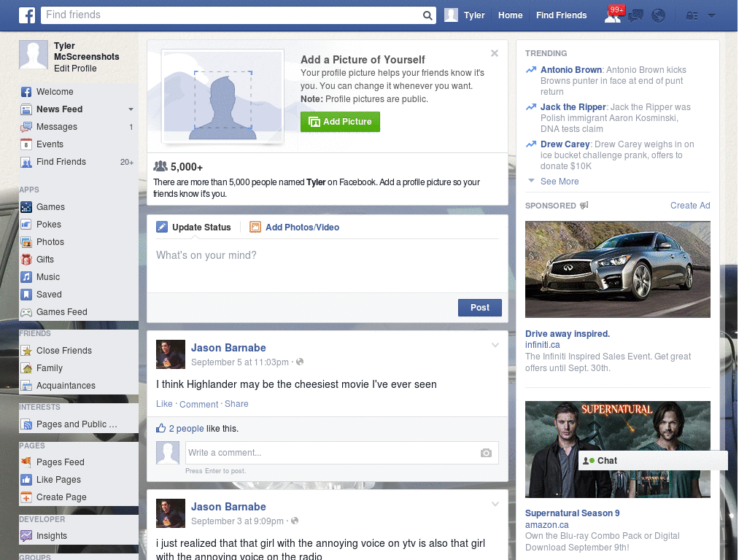Expand trending with See More
This screenshot has width=747, height=560.
560,182
